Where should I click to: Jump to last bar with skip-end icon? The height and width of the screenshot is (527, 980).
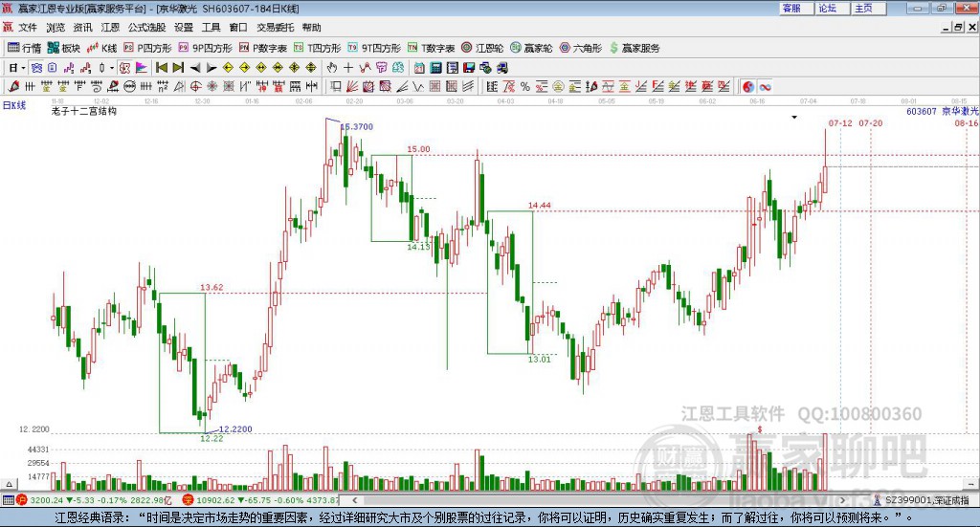tap(178, 68)
